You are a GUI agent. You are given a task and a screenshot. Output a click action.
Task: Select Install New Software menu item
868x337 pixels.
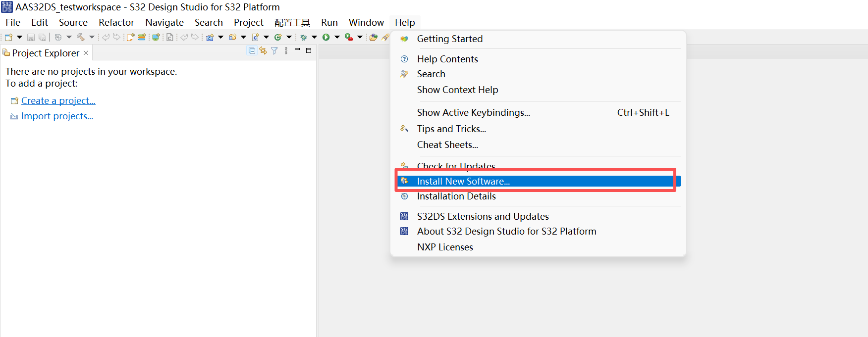(539, 181)
